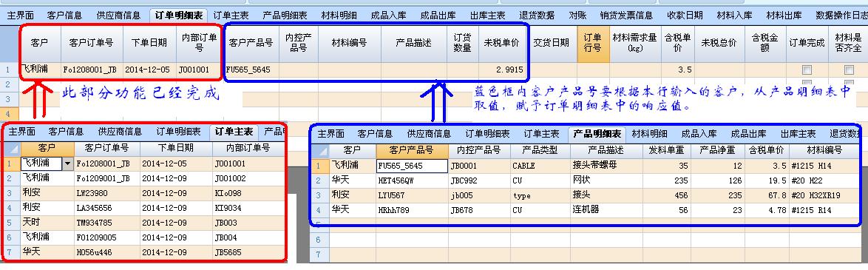Select the FU565_5645 input cell in product table
The height and width of the screenshot is (270, 868).
point(412,165)
